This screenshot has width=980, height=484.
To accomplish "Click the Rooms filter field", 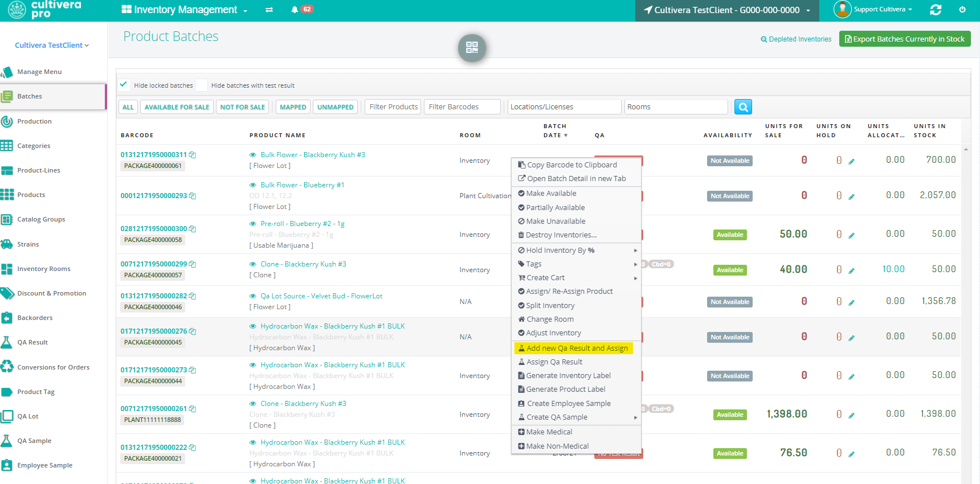I will click(676, 106).
